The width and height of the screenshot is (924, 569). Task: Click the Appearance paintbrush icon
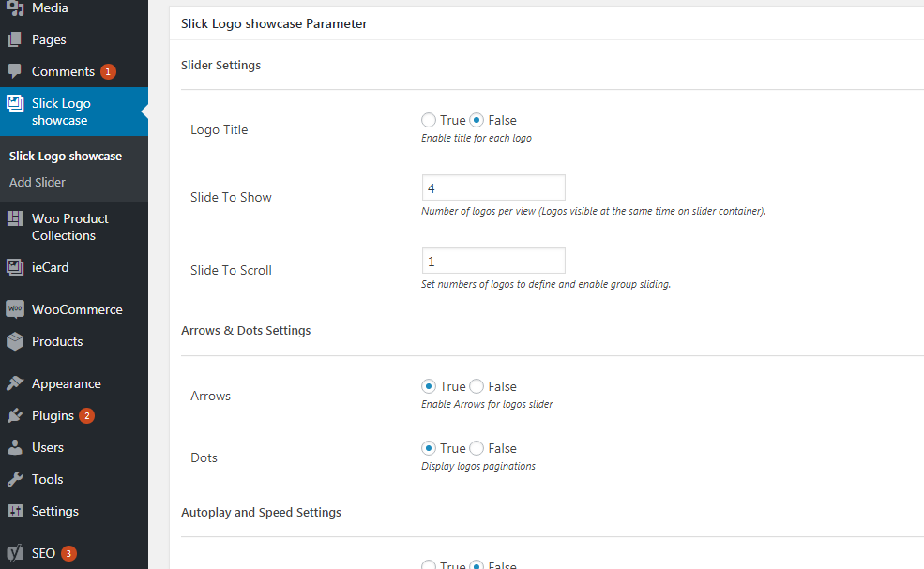(x=15, y=383)
